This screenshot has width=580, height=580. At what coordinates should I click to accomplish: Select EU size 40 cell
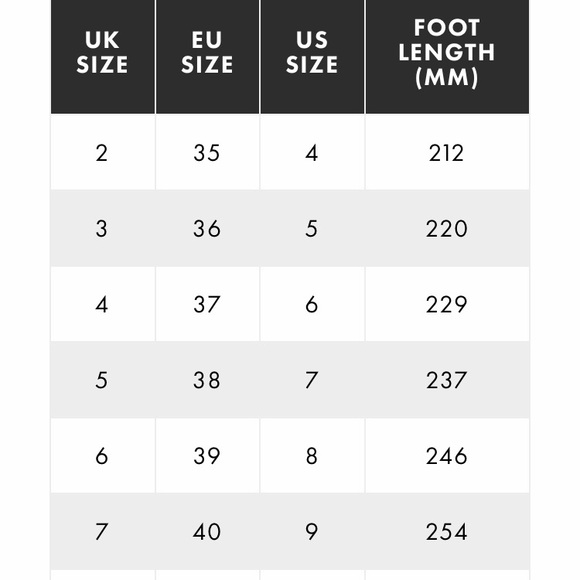tap(208, 532)
